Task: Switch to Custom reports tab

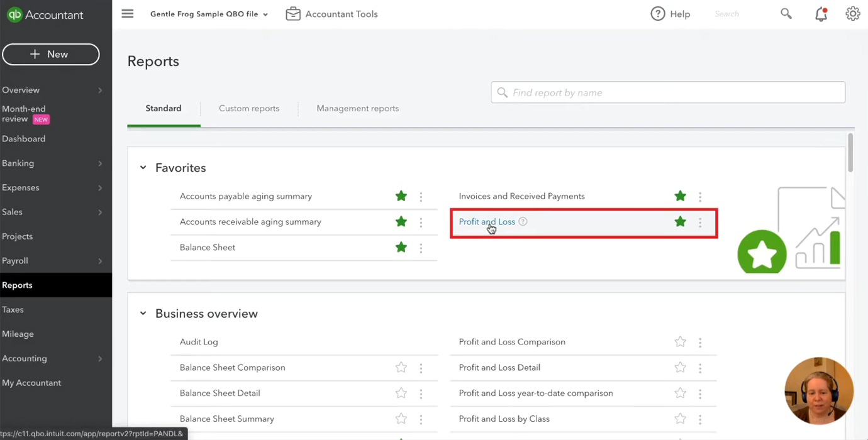Action: pyautogui.click(x=249, y=108)
